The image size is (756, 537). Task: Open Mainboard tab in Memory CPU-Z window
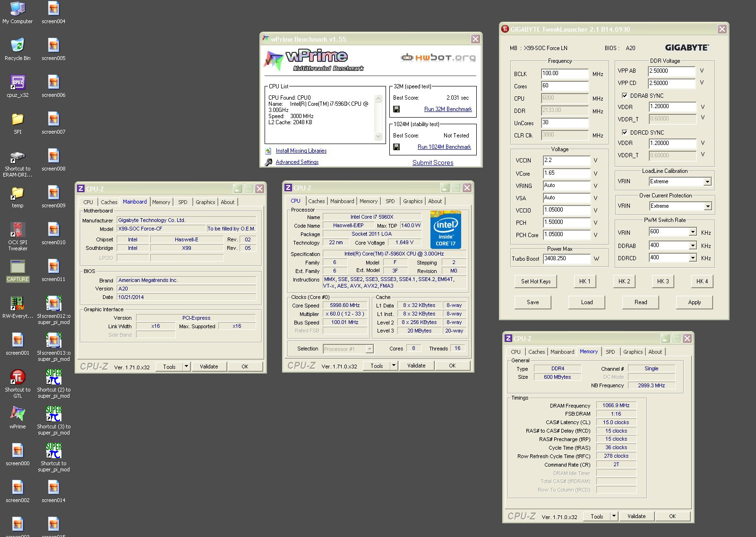[562, 352]
